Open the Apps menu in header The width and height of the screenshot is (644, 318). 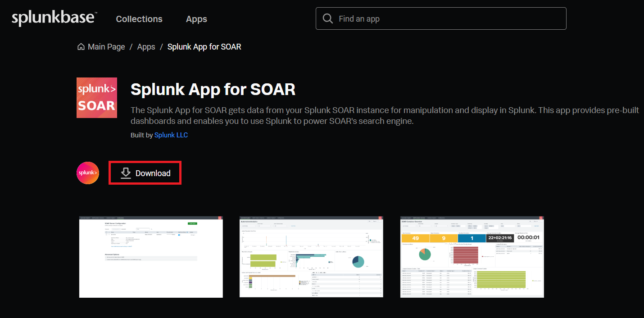[196, 19]
